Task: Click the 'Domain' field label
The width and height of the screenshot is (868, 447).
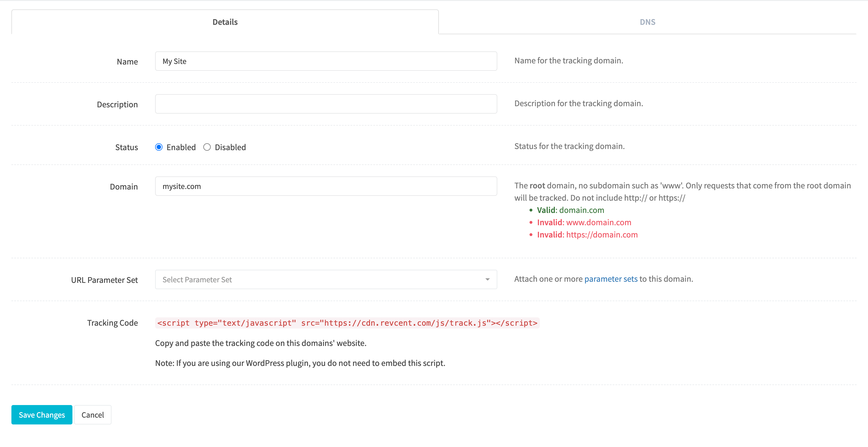Action: (124, 187)
